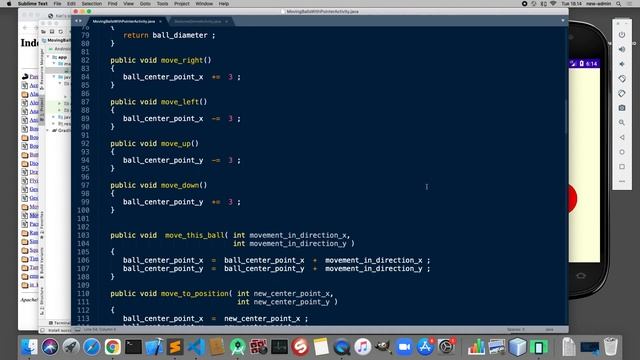The height and width of the screenshot is (360, 640).
Task: Open the View menu
Action: click(x=128, y=4)
